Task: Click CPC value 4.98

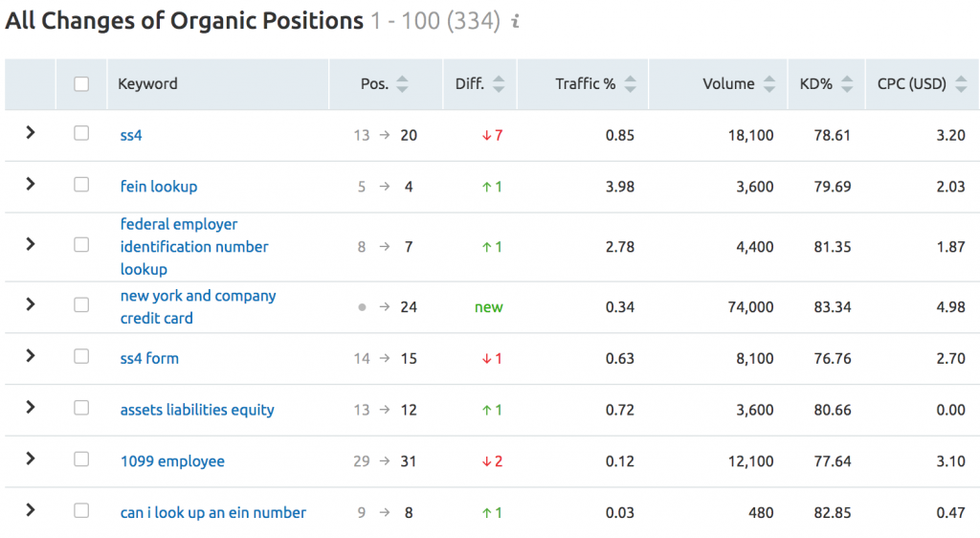Action: 950,307
